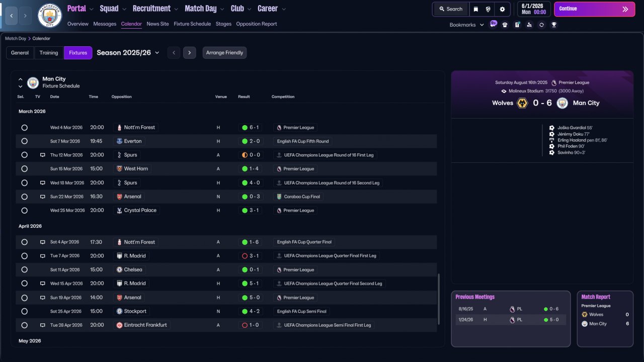Viewport: 644px width, 362px height.
Task: Open messages icon with 9+ badge
Action: click(493, 25)
